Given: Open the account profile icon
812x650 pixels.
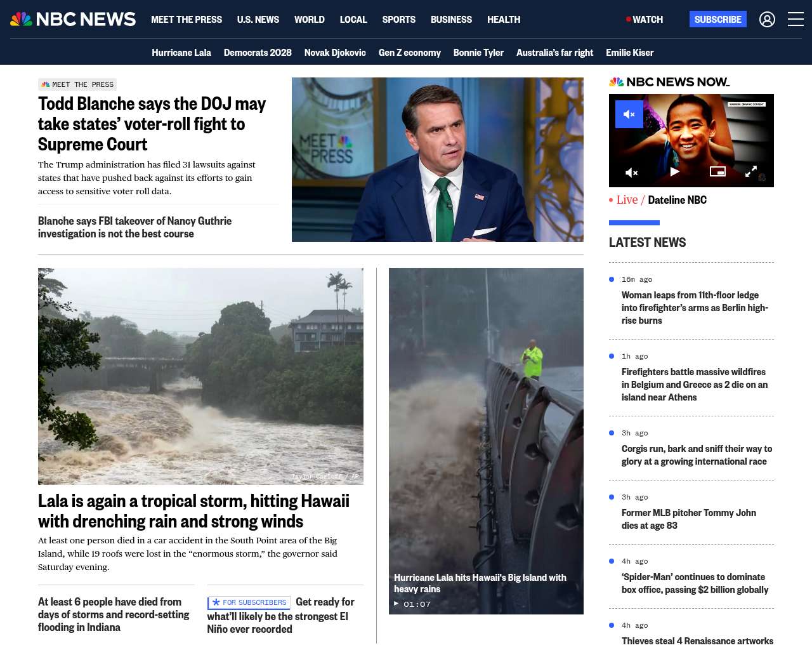Looking at the screenshot, I should (767, 20).
